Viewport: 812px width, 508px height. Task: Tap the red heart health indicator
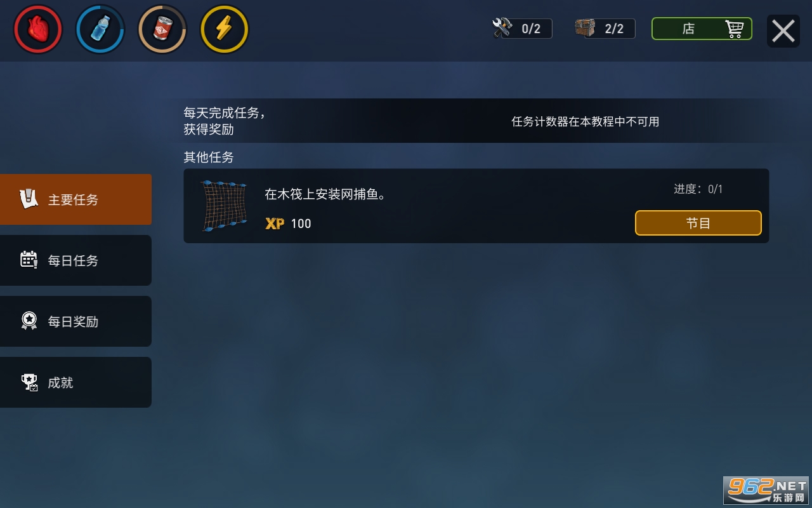click(38, 29)
